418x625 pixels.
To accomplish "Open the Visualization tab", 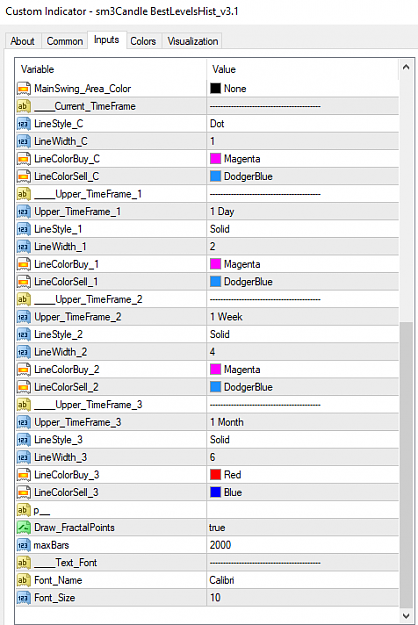I will tap(192, 41).
